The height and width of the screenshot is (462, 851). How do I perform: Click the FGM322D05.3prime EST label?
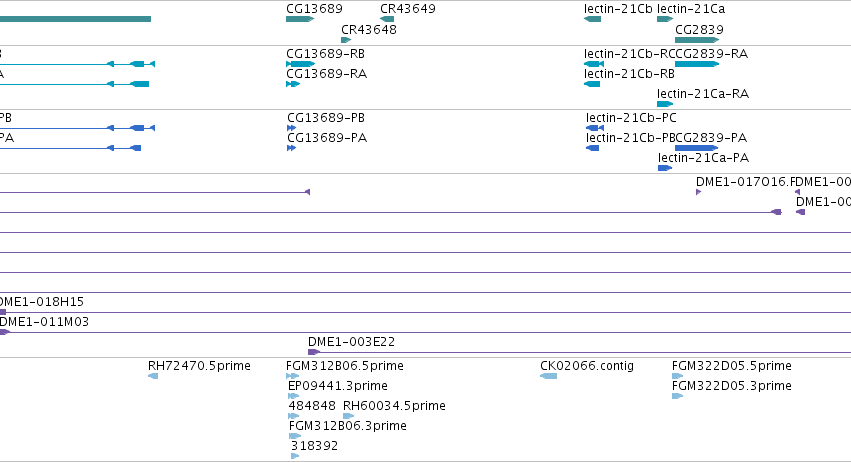732,386
